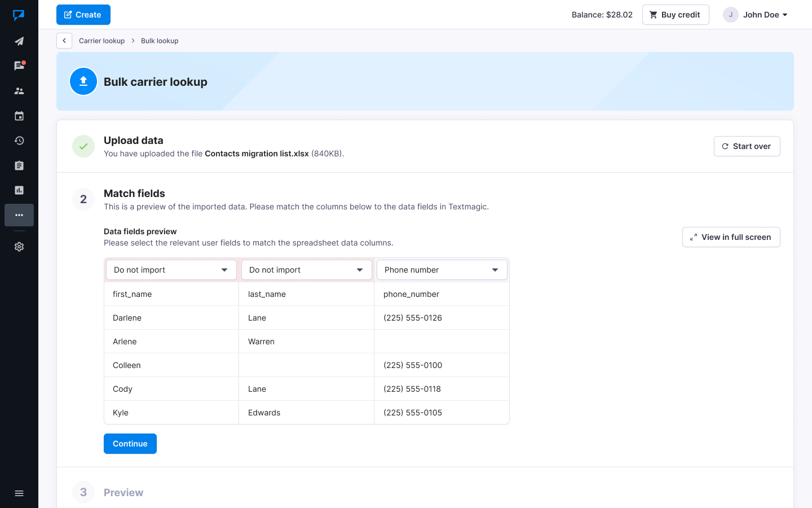Click the Textmagic logo icon

pyautogui.click(x=19, y=15)
